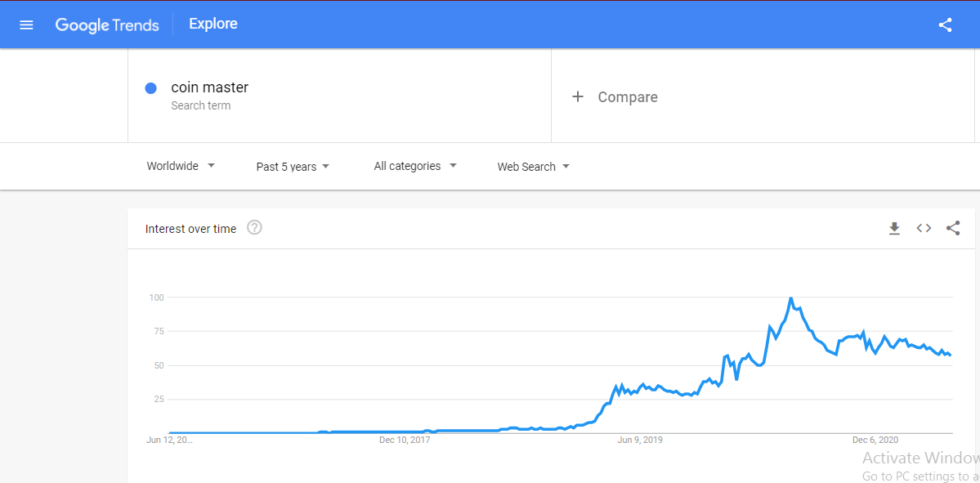This screenshot has width=980, height=483.
Task: Click the Dec 6, 2020 axis label
Action: (875, 440)
